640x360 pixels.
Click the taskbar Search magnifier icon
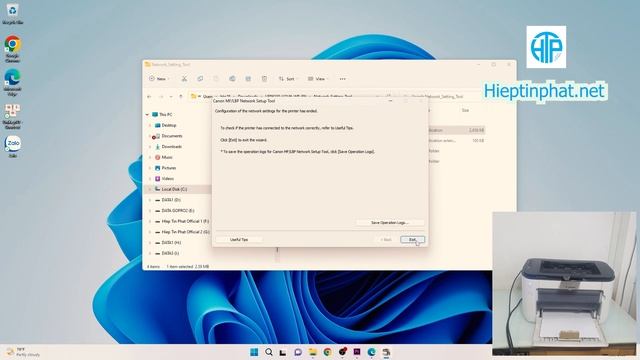[269, 352]
